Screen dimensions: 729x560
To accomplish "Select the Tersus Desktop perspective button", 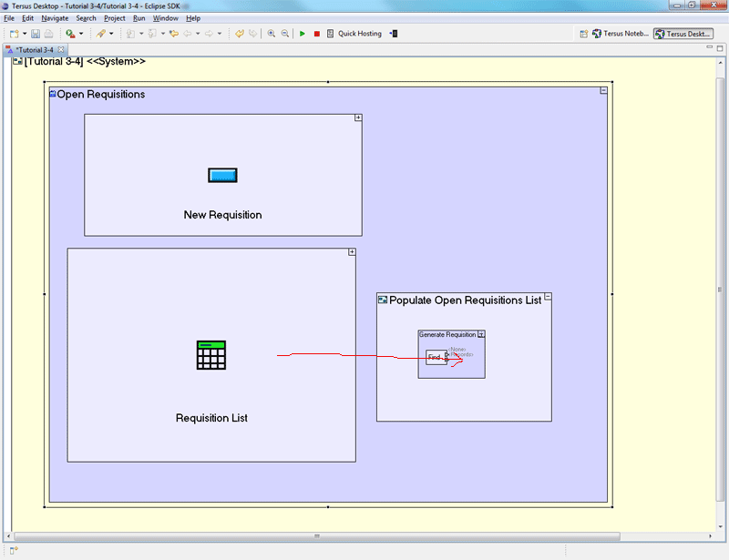I will click(x=683, y=34).
